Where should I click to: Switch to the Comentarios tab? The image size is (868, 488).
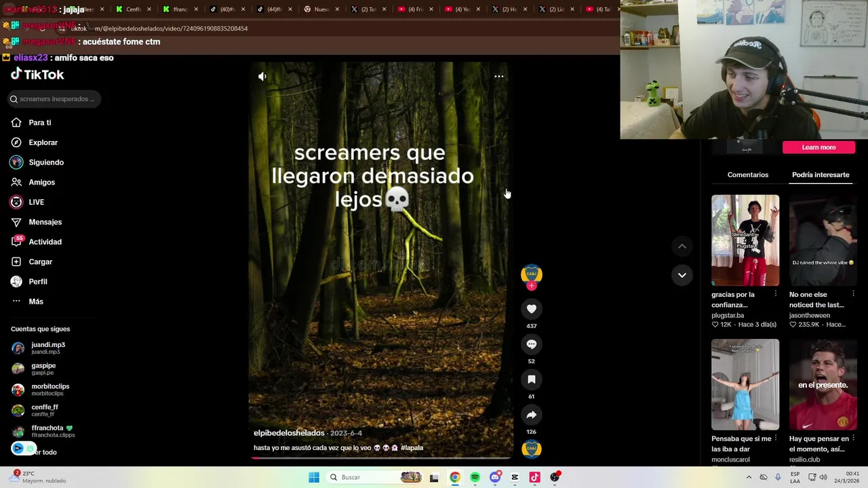[x=748, y=175]
